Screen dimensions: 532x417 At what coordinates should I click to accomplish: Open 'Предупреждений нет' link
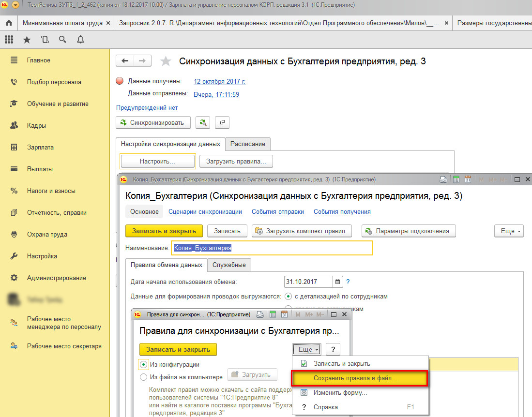(x=147, y=107)
